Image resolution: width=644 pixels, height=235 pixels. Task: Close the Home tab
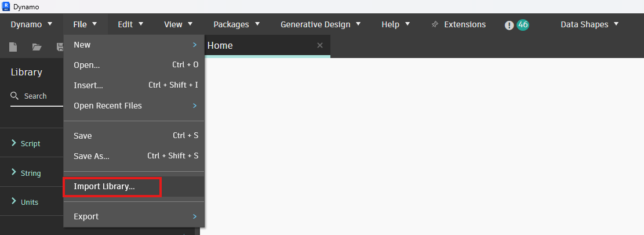[x=320, y=45]
